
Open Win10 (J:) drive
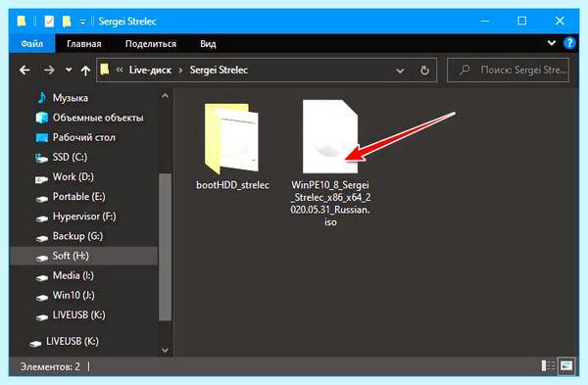tap(73, 296)
